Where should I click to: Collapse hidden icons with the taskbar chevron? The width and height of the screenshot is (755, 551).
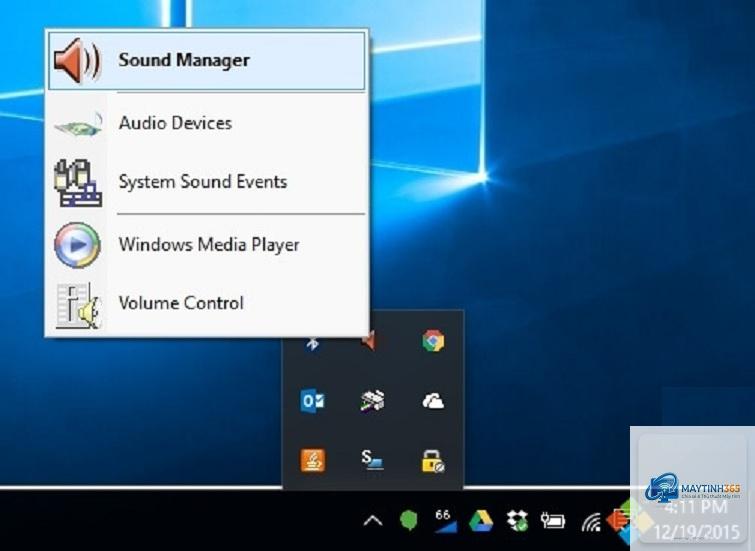click(x=373, y=521)
